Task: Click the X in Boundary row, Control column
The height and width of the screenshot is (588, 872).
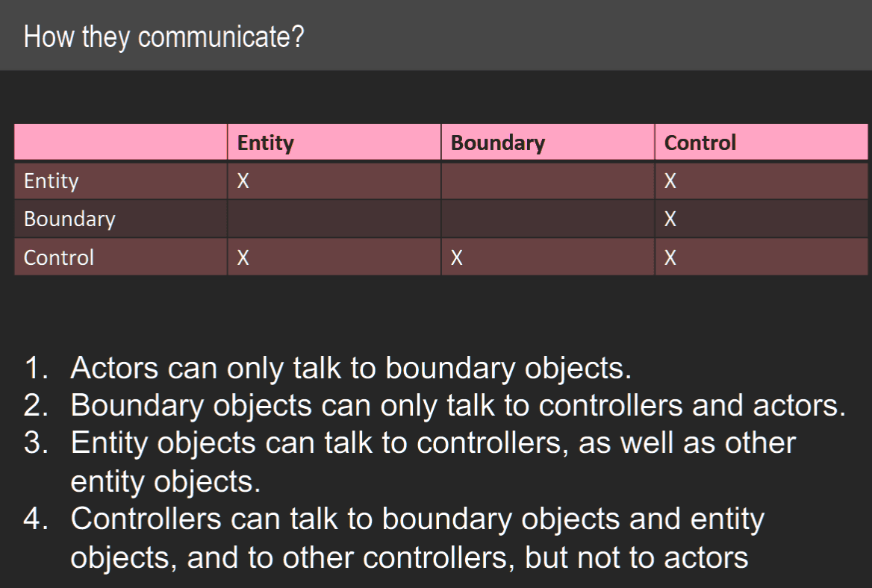Action: click(x=670, y=219)
